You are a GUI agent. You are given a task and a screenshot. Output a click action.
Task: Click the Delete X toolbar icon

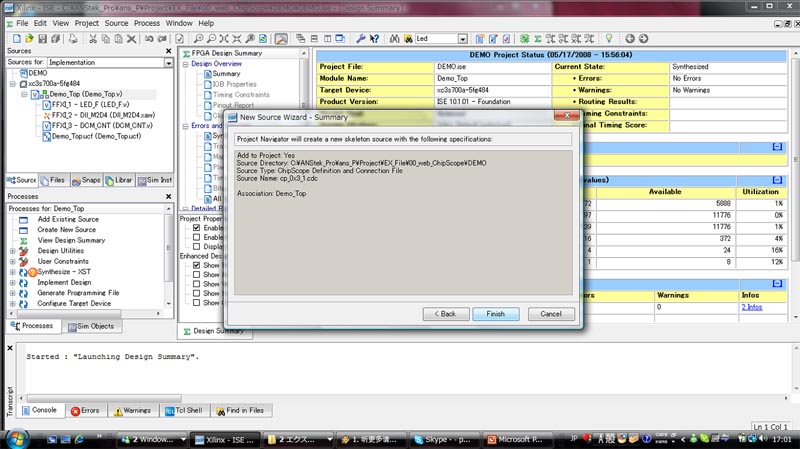tap(131, 39)
